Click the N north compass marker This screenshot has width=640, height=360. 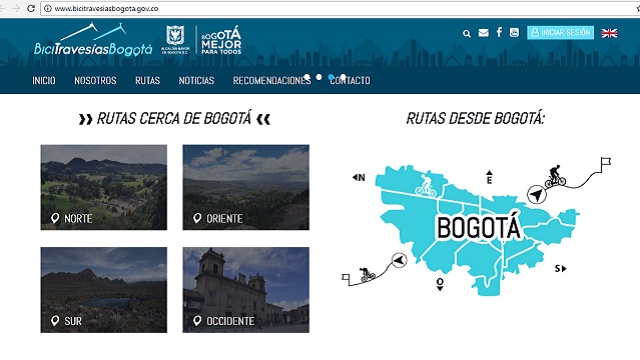[x=358, y=178]
